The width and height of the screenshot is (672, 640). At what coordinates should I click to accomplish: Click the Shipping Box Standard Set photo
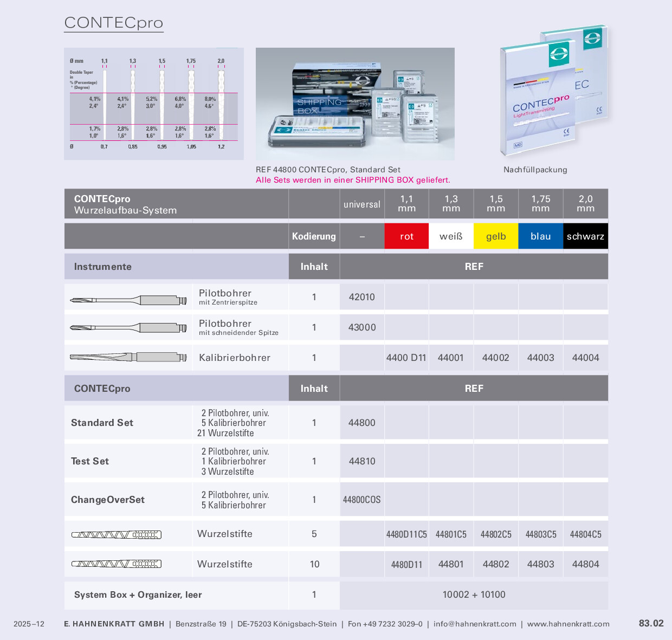[x=355, y=104]
